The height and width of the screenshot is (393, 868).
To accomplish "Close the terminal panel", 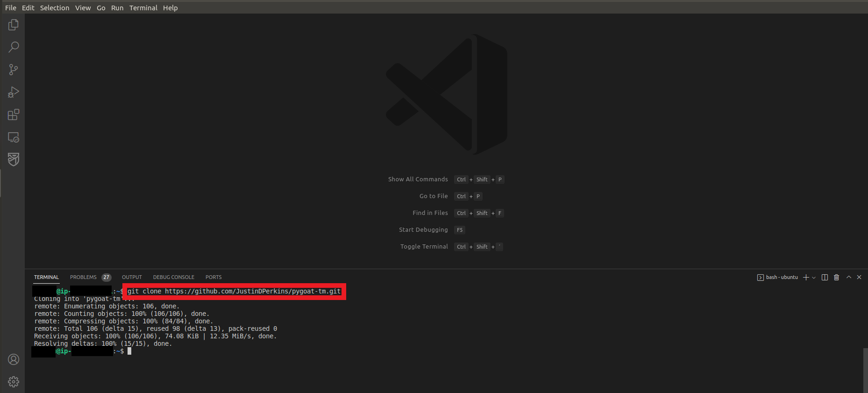I will 859,278.
